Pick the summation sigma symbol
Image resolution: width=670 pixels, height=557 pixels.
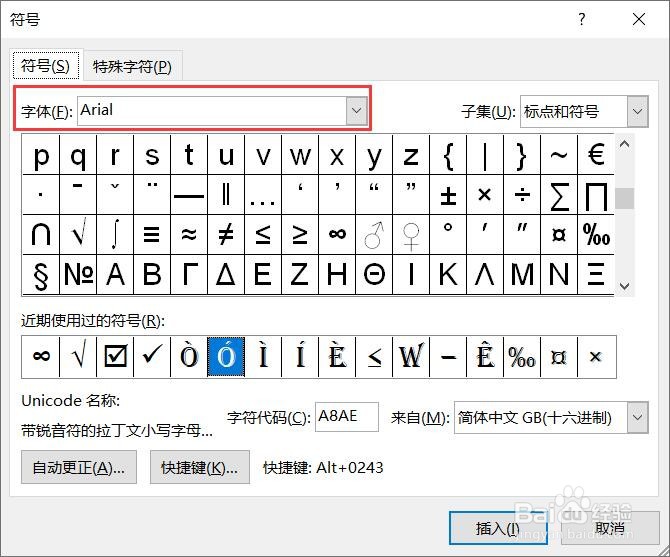click(559, 195)
